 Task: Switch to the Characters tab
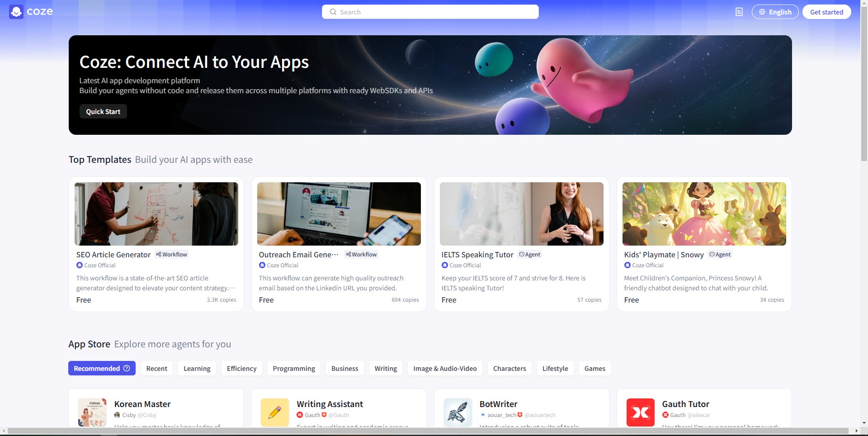click(x=509, y=368)
